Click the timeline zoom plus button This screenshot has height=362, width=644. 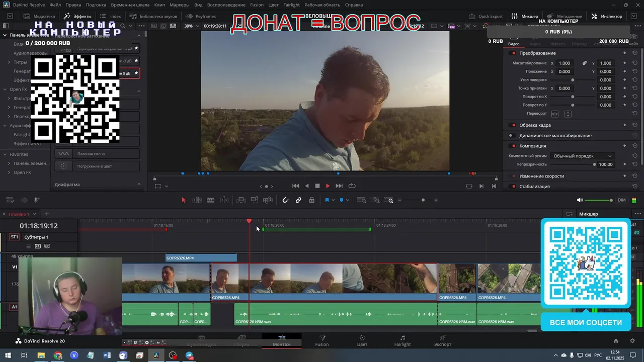[436, 200]
